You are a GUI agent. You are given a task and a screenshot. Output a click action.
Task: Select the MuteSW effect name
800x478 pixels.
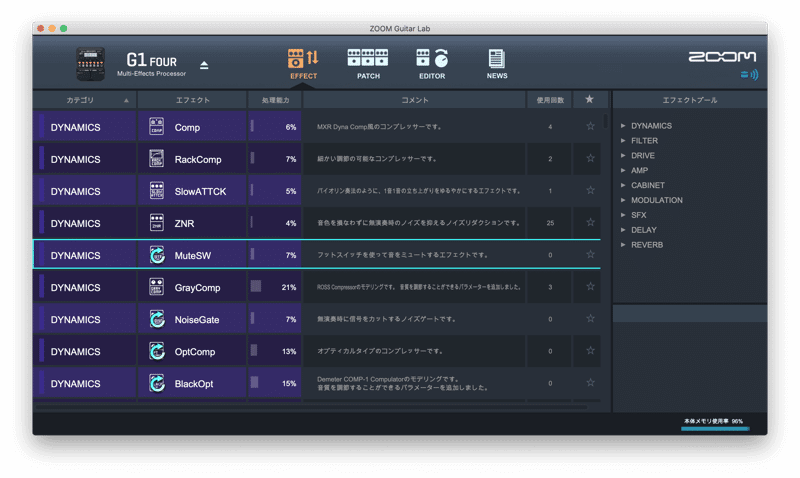click(193, 256)
